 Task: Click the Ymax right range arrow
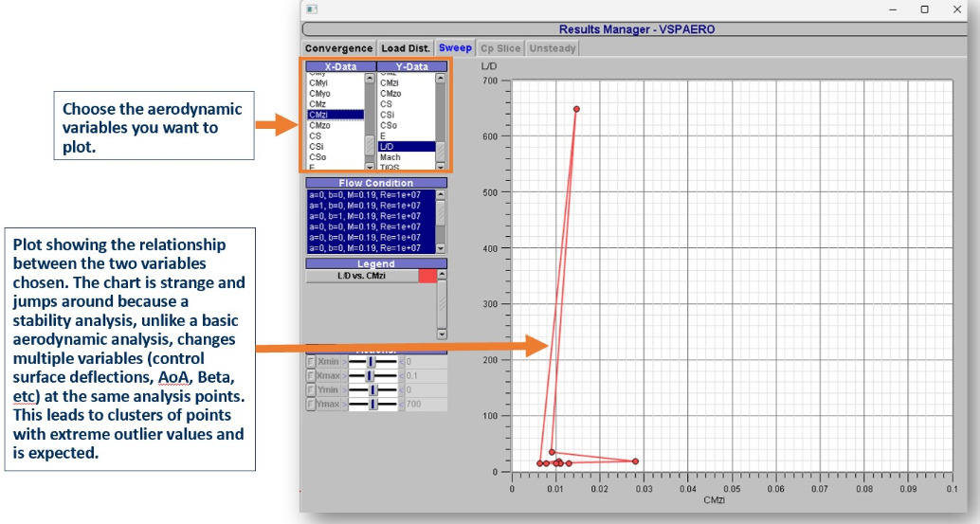point(401,405)
